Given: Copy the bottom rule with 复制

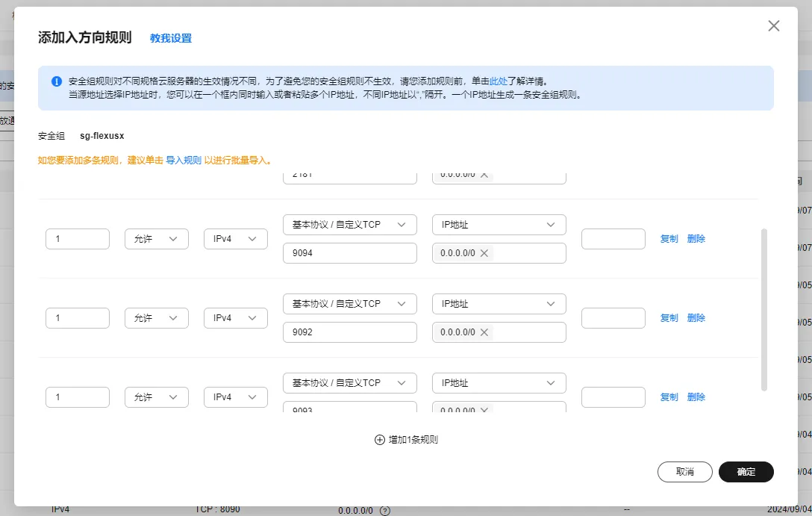Looking at the screenshot, I should coord(669,397).
